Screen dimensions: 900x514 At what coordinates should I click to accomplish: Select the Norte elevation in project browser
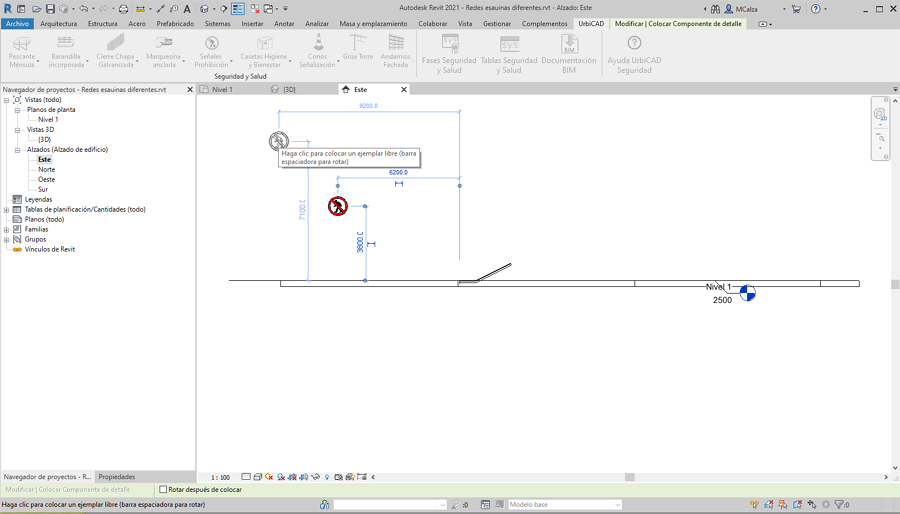[x=46, y=169]
